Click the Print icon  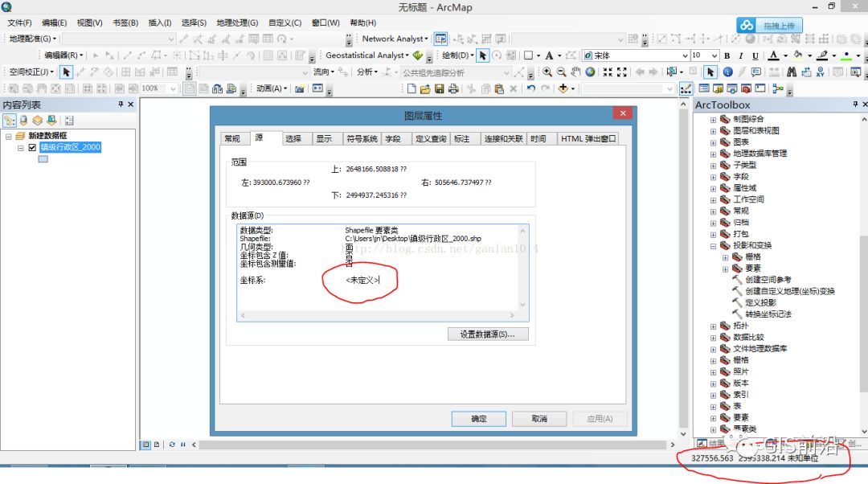[453, 88]
